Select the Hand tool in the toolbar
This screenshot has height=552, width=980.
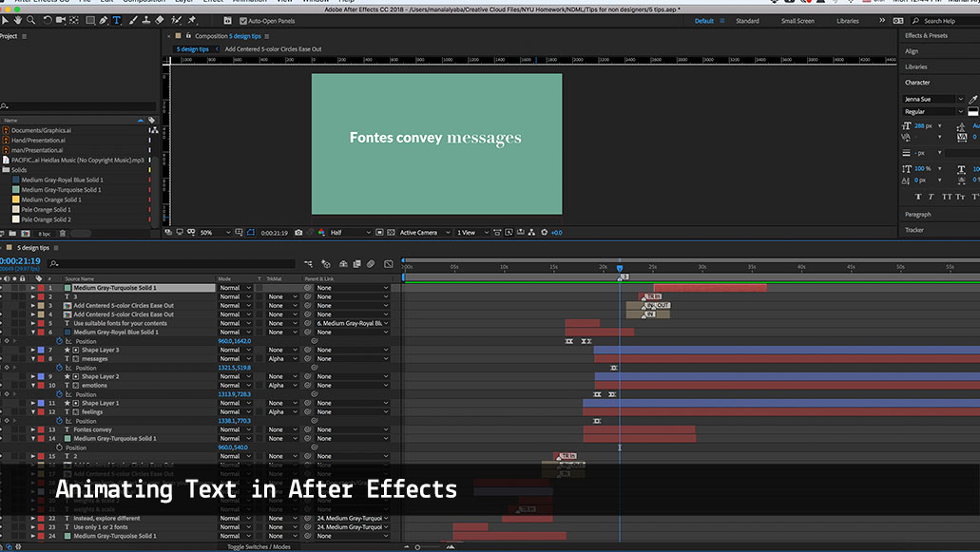click(x=19, y=20)
